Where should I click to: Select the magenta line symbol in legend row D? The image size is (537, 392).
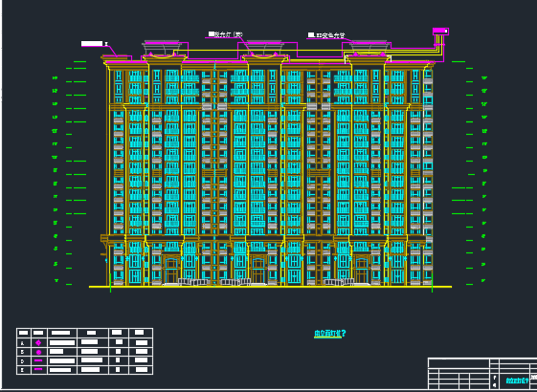click(38, 360)
